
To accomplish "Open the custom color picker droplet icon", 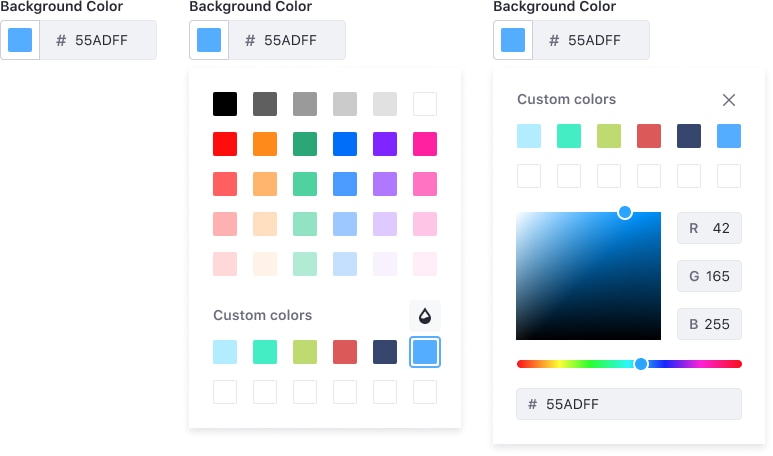I will coord(425,316).
